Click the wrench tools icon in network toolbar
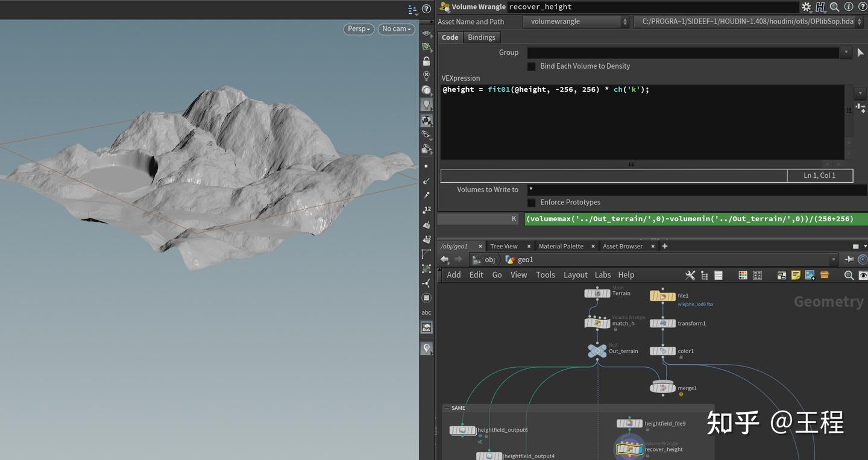The height and width of the screenshot is (460, 868). point(690,275)
